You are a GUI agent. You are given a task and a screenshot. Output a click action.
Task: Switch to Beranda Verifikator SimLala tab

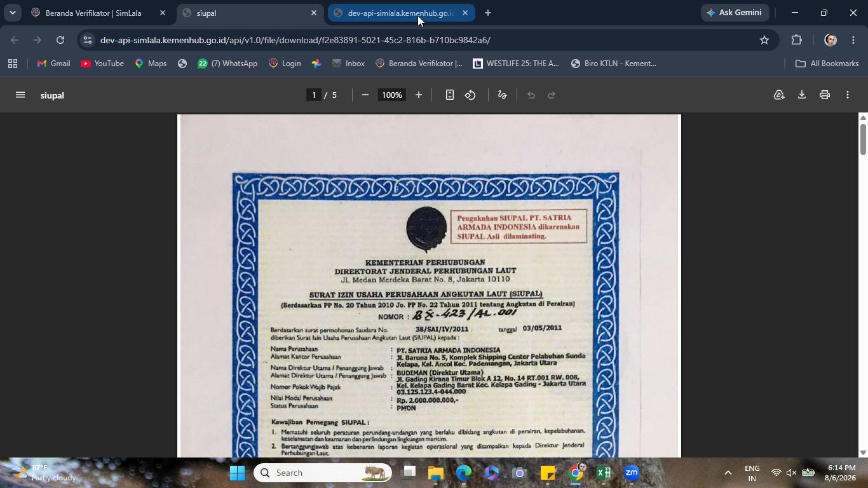click(98, 13)
